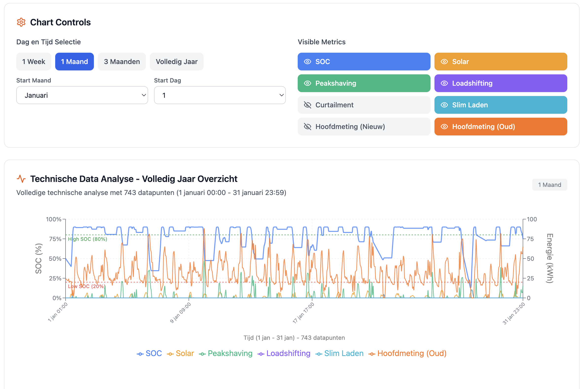Open the Start Maand dropdown
The image size is (588, 389).
pyautogui.click(x=82, y=95)
